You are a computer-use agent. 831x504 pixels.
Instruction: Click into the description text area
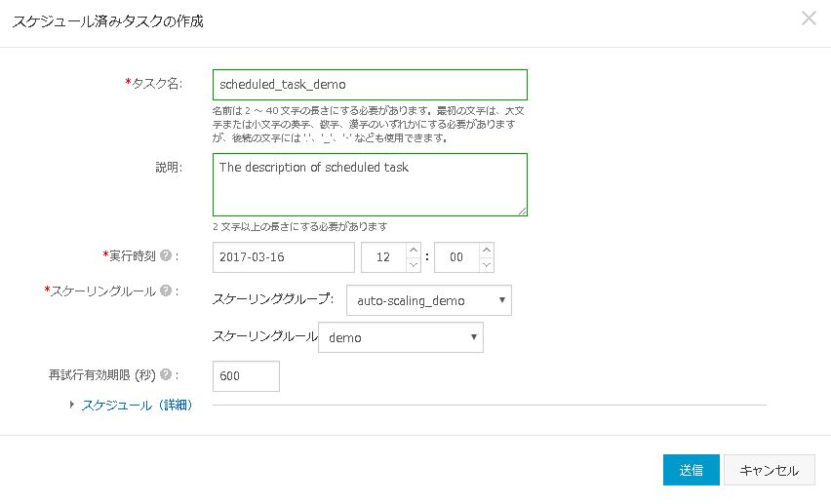pos(370,184)
